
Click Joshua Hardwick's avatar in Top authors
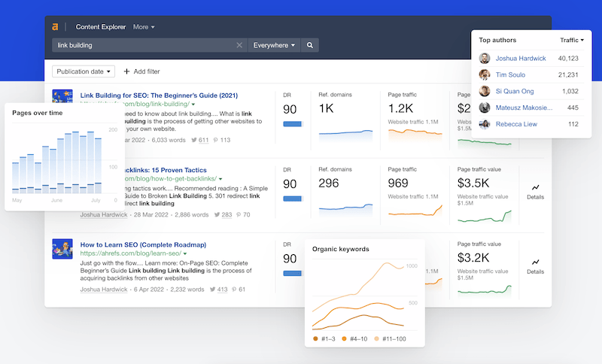(x=485, y=59)
